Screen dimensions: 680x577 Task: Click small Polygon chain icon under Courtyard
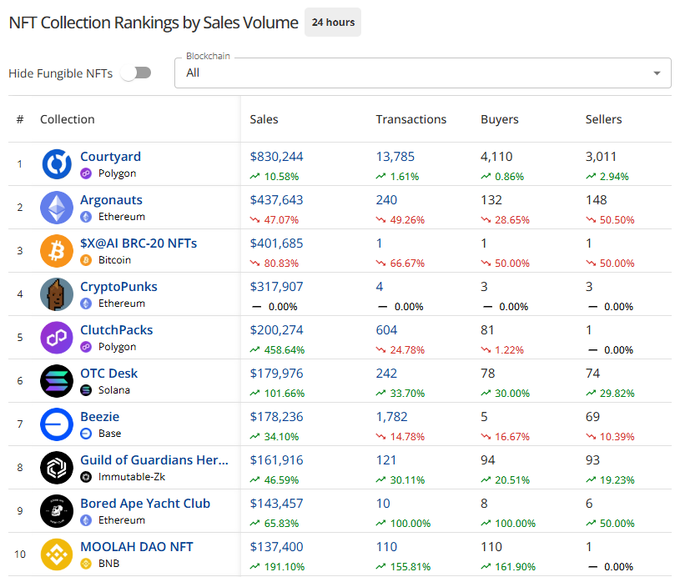coord(86,174)
